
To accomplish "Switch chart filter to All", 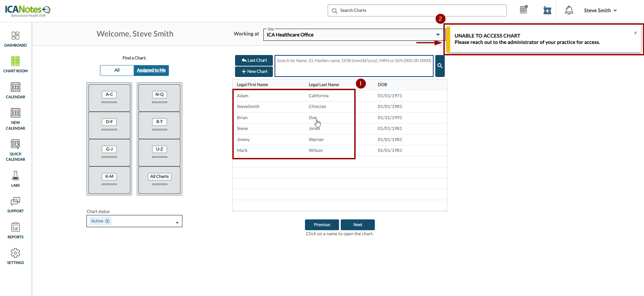I will click(117, 70).
